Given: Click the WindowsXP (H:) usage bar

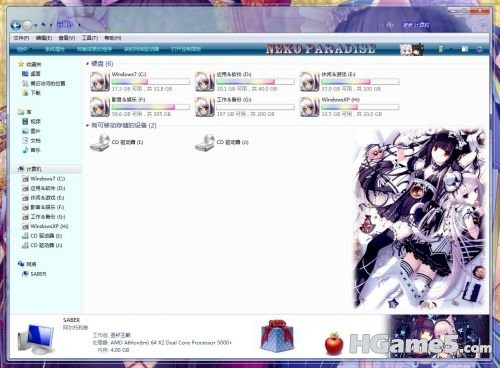Looking at the screenshot, I should (x=360, y=107).
